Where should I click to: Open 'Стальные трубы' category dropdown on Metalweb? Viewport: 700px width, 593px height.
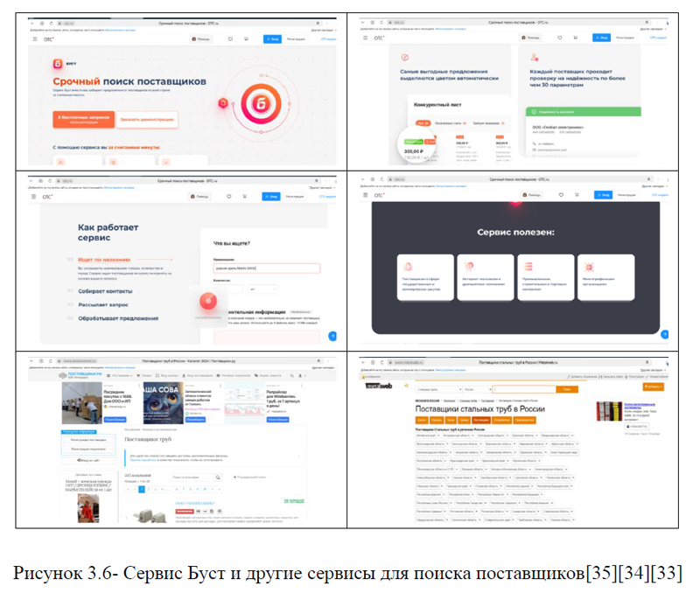pos(436,387)
